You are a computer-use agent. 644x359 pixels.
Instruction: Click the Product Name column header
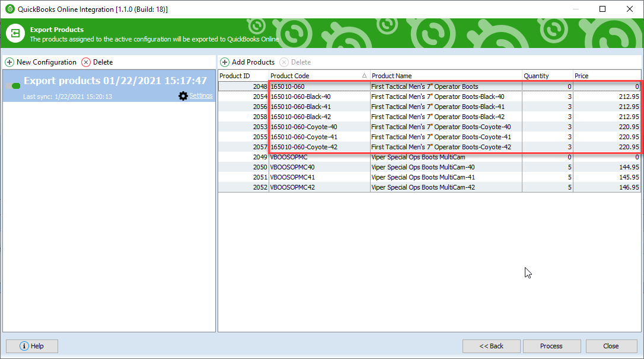445,75
